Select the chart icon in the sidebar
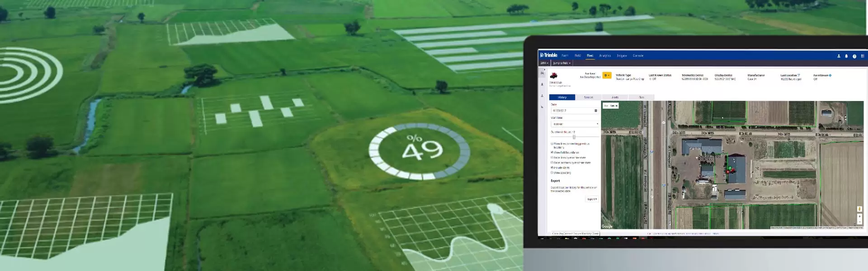 click(542, 107)
